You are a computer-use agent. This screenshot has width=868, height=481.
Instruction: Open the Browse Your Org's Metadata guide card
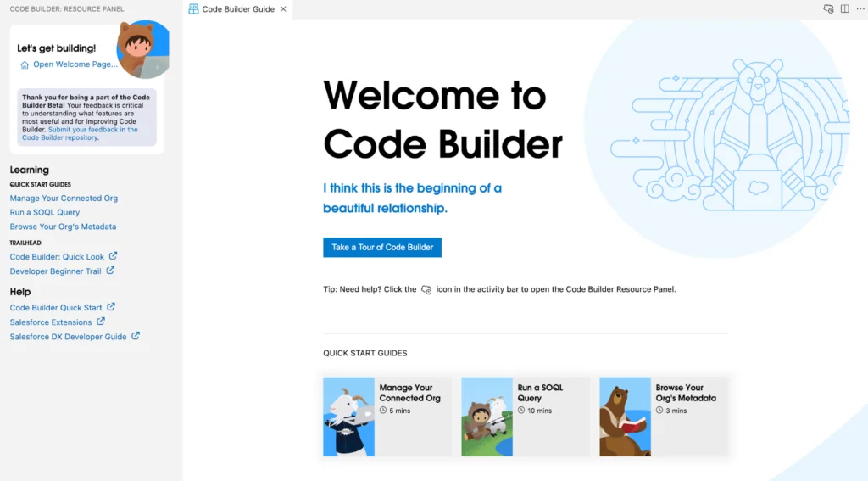click(x=663, y=417)
